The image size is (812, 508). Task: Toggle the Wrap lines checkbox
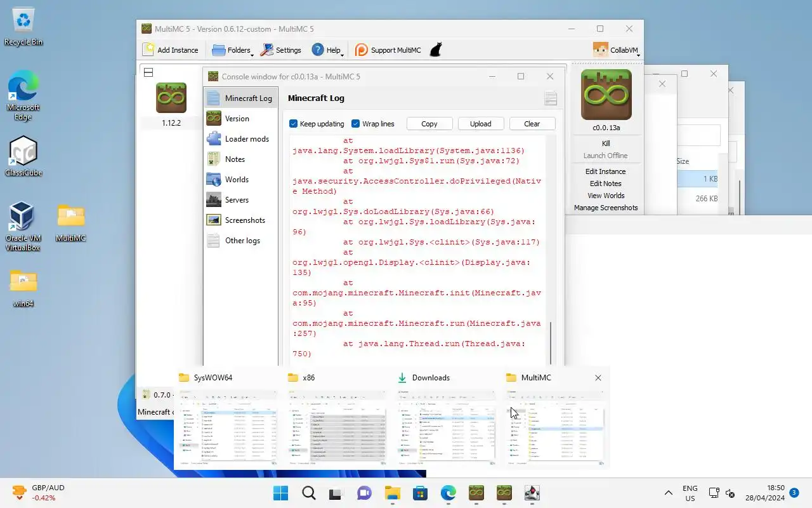click(x=355, y=124)
